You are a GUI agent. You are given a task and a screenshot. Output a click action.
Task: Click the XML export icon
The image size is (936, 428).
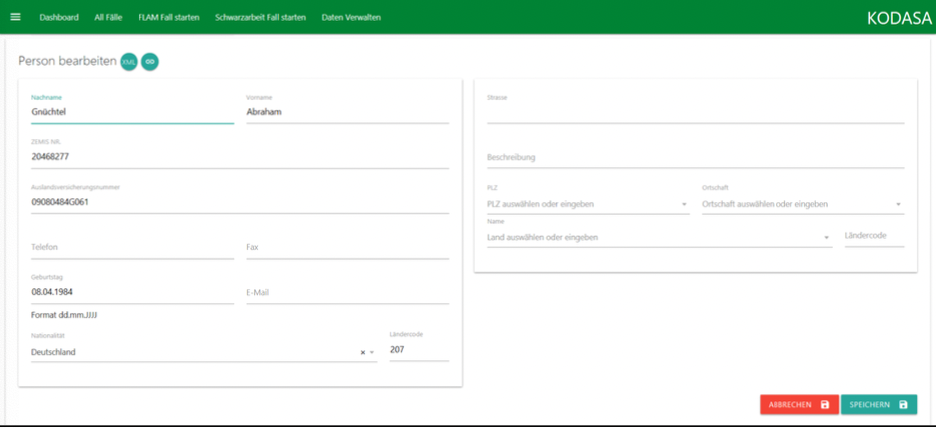129,62
